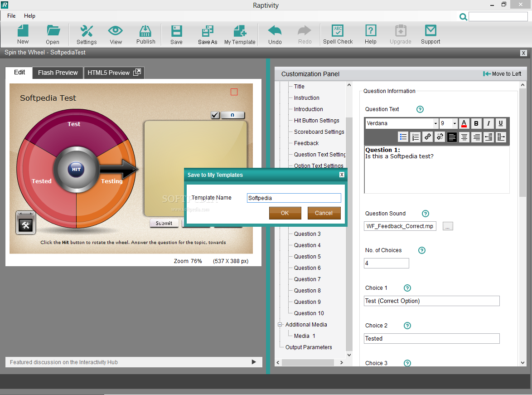Click the Submit button in preview
Viewport: 532px width, 395px height.
pyautogui.click(x=164, y=223)
